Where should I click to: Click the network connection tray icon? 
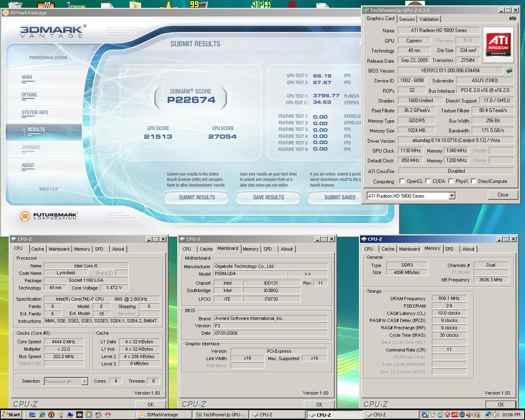click(x=488, y=415)
